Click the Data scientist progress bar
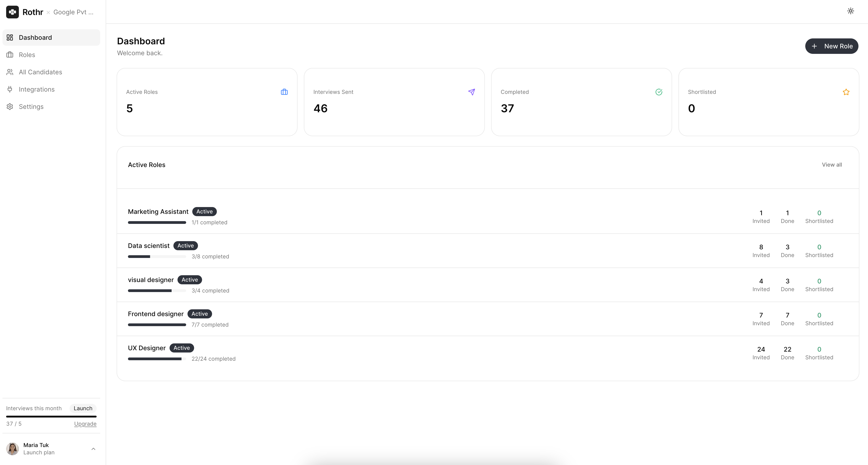868x465 pixels. 157,257
